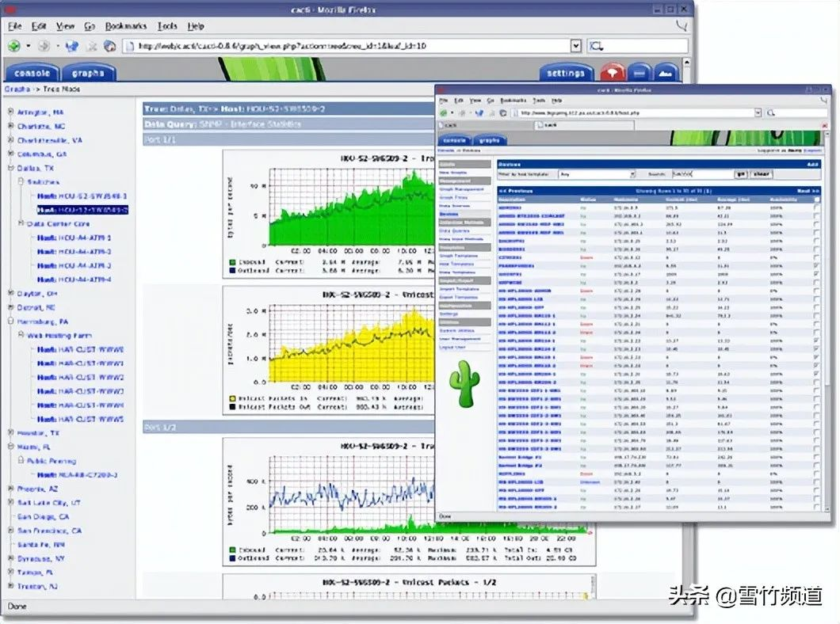Open the Bookmarks menu in main window

(126, 26)
